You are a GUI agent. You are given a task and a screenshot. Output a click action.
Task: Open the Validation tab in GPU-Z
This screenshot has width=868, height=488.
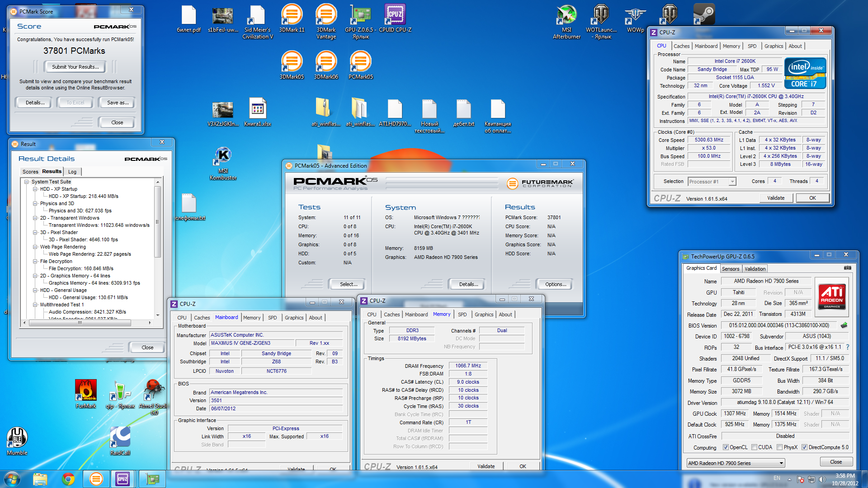[x=755, y=269]
